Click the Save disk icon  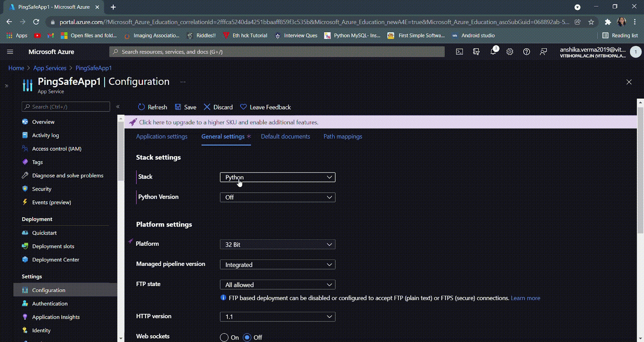(x=178, y=107)
